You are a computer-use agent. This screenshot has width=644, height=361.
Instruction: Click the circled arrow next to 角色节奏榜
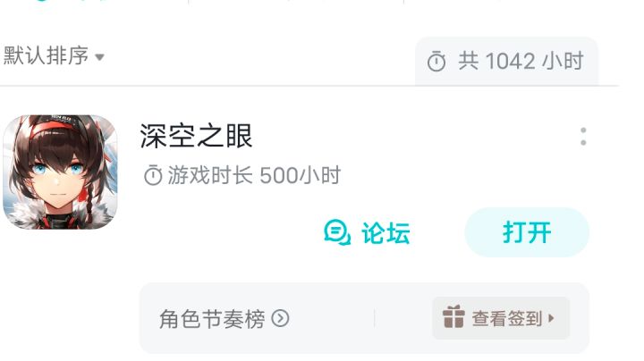[x=281, y=318]
